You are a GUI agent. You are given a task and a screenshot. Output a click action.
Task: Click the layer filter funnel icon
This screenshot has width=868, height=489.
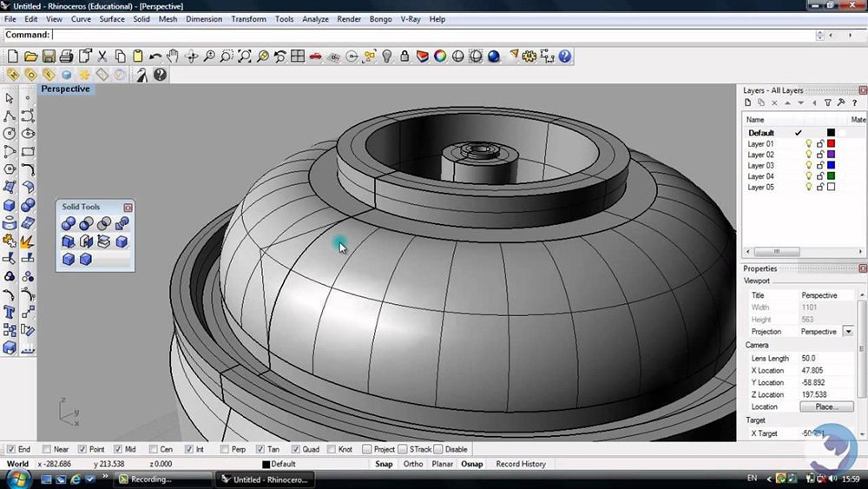pos(828,103)
